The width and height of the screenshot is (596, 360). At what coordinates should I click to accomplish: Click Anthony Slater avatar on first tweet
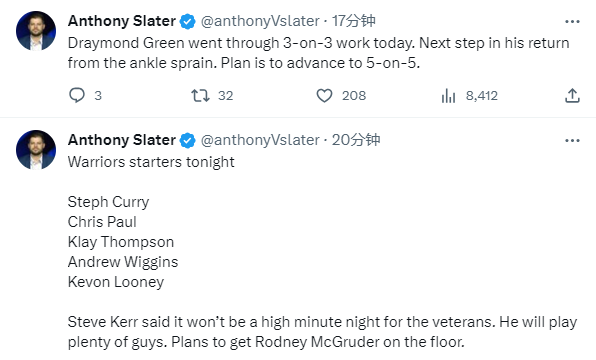(x=36, y=31)
